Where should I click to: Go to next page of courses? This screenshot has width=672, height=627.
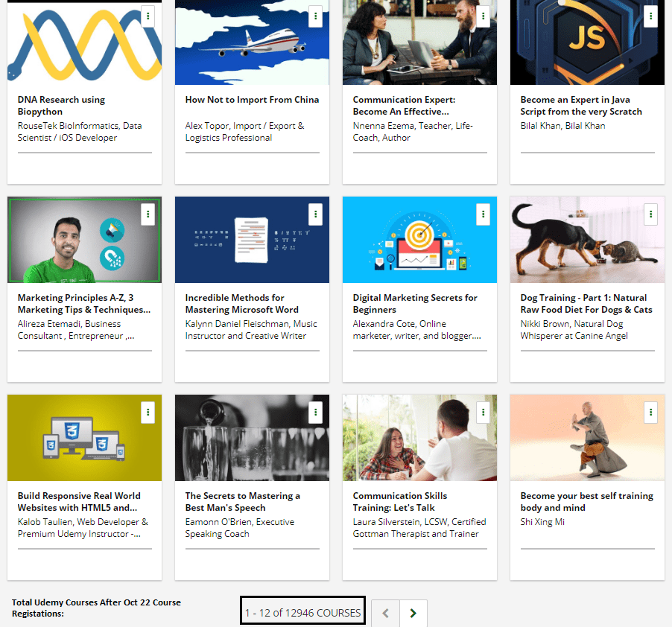[413, 613]
